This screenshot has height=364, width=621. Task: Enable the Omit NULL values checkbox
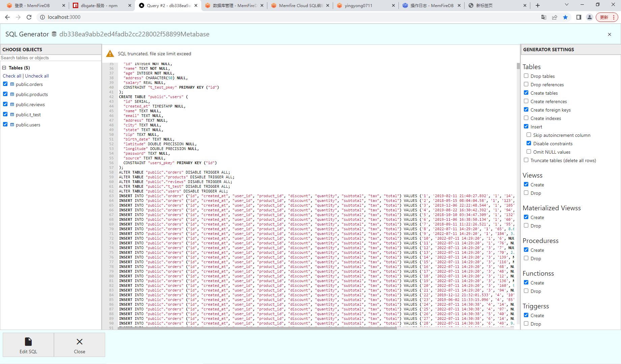tap(529, 152)
